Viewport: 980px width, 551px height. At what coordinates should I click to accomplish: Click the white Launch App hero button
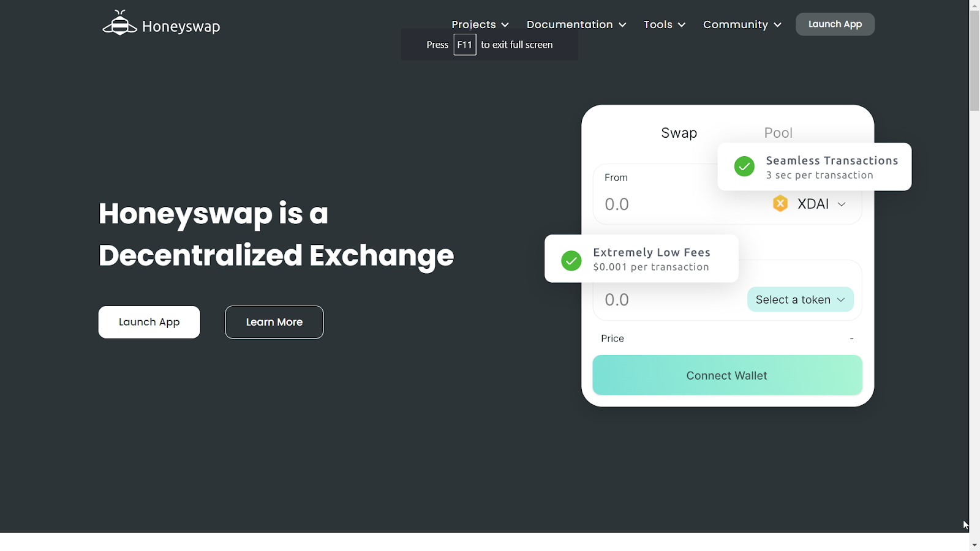click(x=149, y=322)
